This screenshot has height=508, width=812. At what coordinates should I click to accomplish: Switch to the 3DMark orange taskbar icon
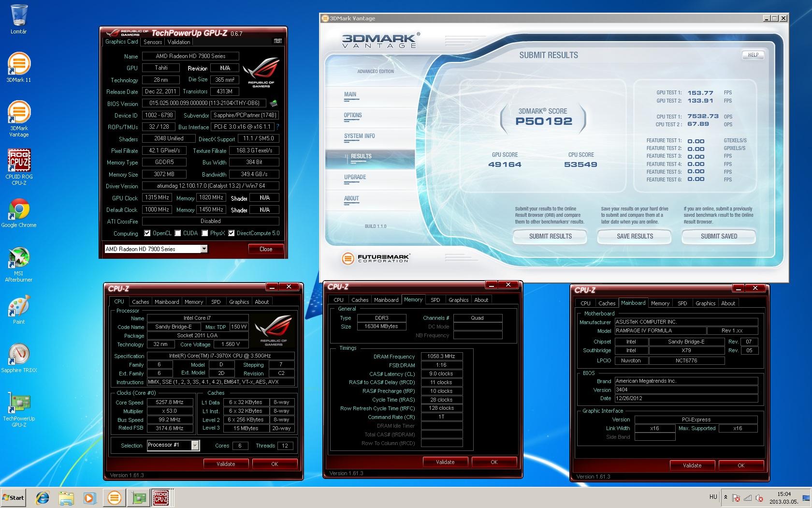coord(115,498)
